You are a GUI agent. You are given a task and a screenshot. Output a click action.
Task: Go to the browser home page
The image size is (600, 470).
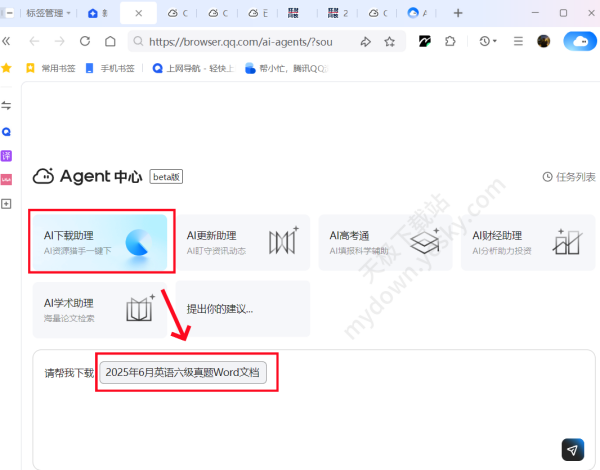(110, 41)
